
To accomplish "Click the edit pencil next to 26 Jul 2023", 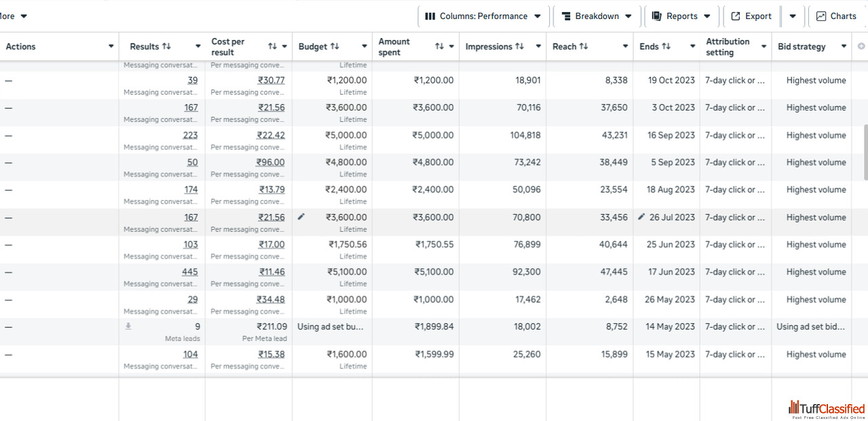I will click(642, 217).
